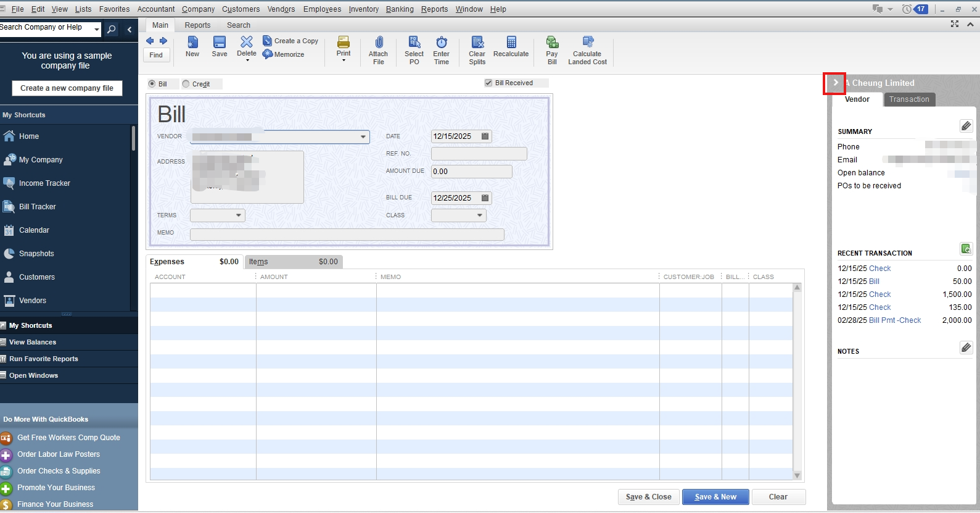Click the previous bill arrow icon
Image resolution: width=980 pixels, height=513 pixels.
pos(150,41)
